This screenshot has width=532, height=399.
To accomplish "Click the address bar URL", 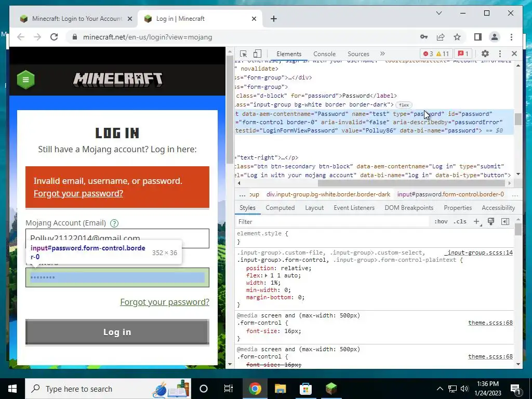I will coord(148,37).
